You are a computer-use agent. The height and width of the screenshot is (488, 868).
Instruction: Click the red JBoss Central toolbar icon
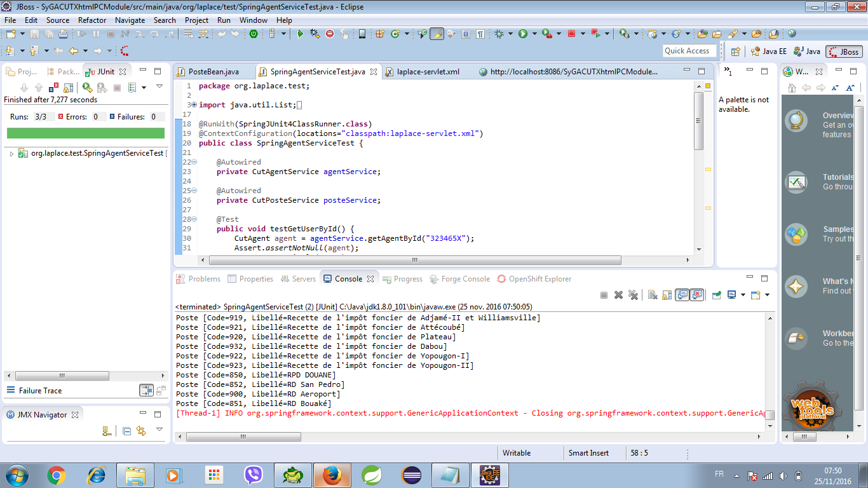[x=125, y=51]
